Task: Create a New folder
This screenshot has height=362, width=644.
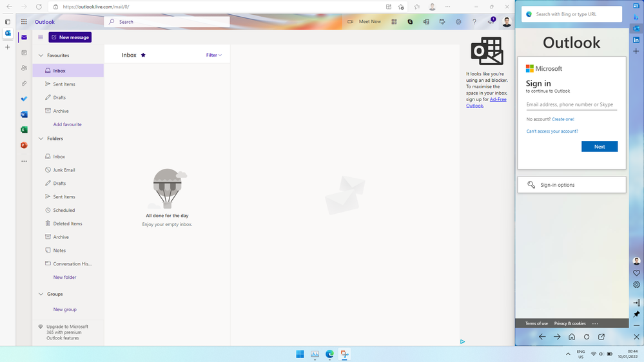Action: 64,278
